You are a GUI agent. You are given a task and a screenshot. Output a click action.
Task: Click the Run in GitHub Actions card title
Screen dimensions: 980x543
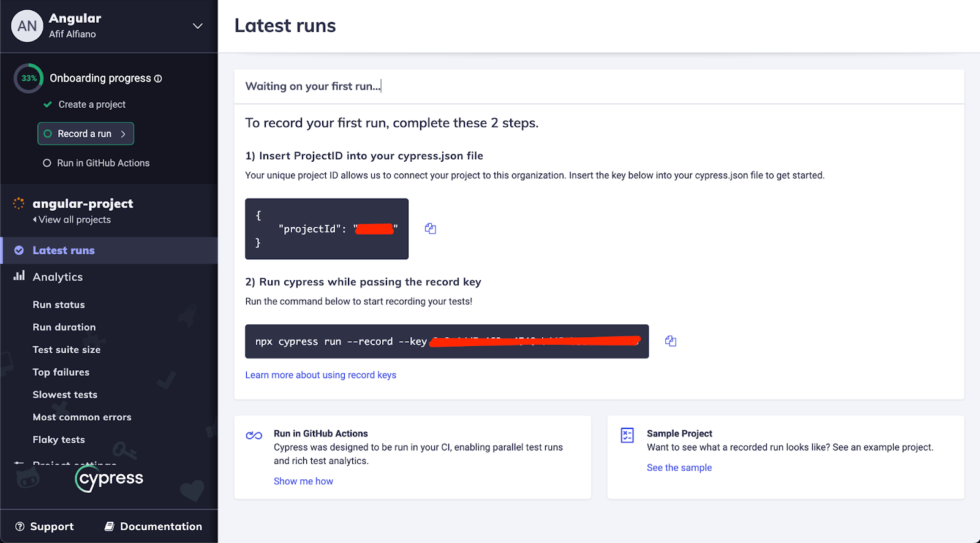click(x=321, y=433)
